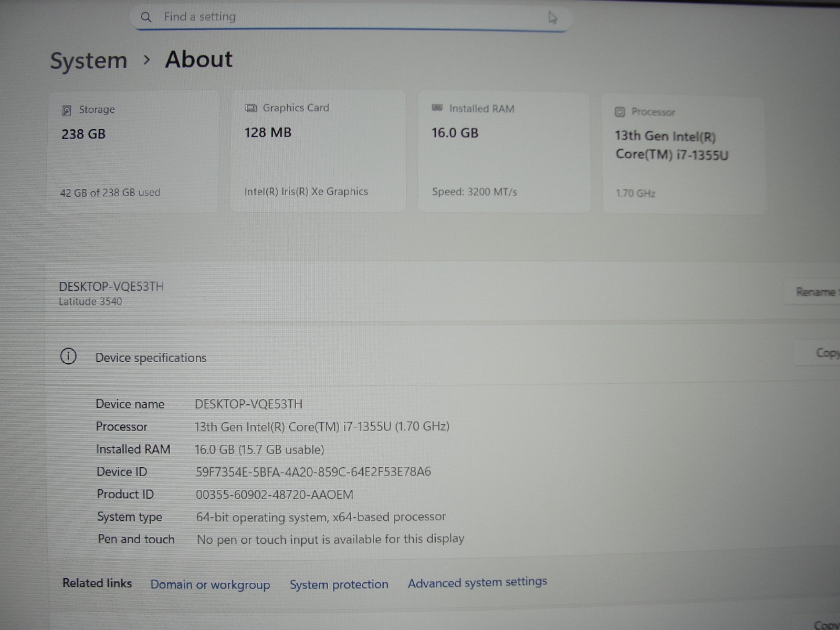Click the Graphics Card icon
The height and width of the screenshot is (630, 840).
click(251, 108)
